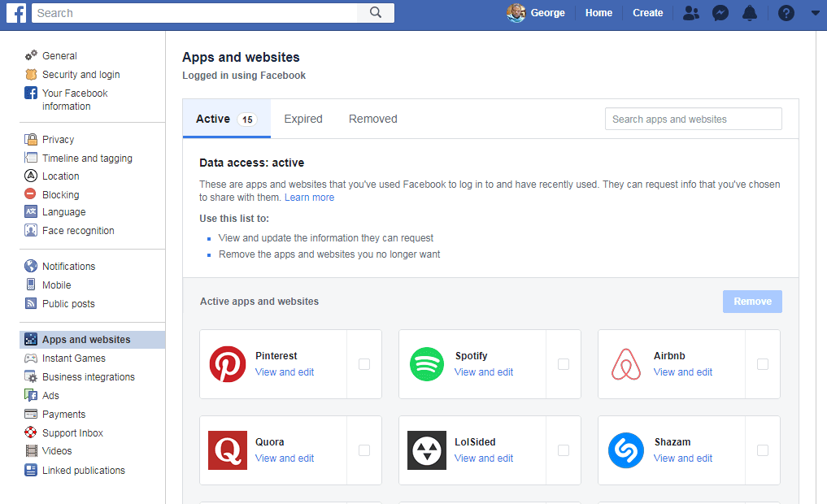Click View and edit under Spotify

(x=484, y=371)
